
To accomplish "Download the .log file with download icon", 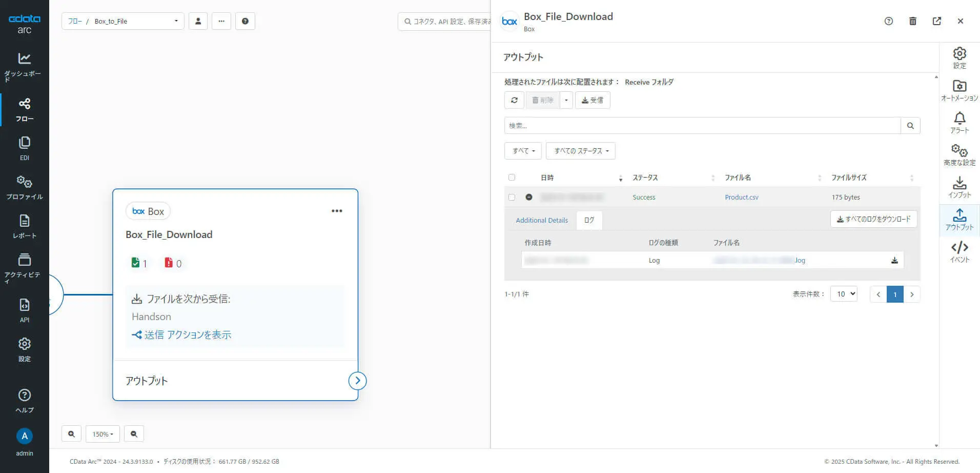I will [894, 260].
